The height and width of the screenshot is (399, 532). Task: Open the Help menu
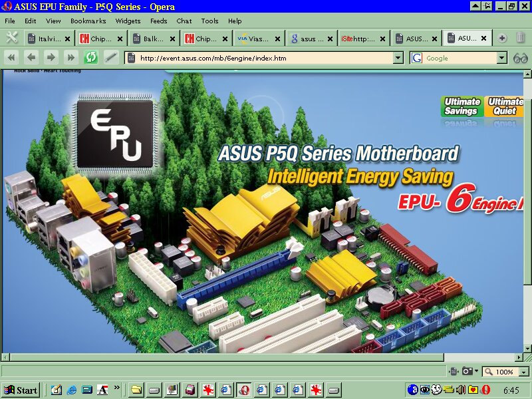[x=235, y=21]
